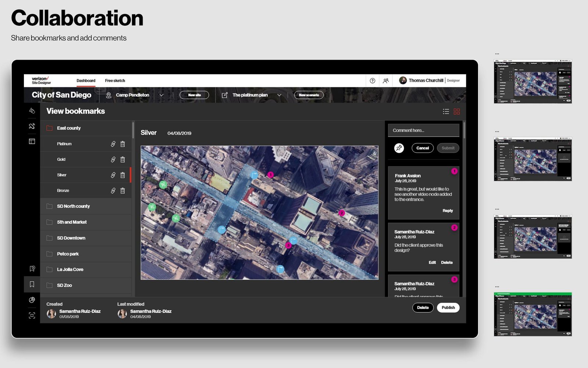Screen dimensions: 588x368
Task: Click blue flag marker near pink marker 1
Action: (x=254, y=175)
